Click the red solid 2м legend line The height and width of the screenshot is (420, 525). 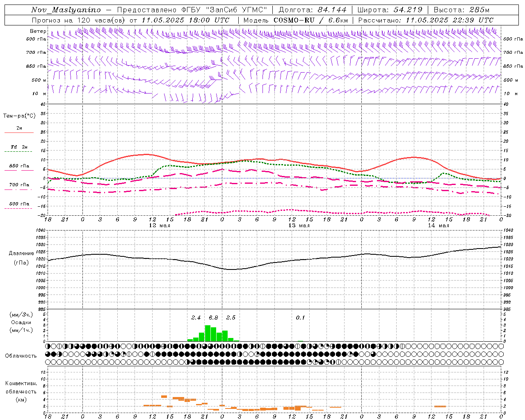point(19,132)
